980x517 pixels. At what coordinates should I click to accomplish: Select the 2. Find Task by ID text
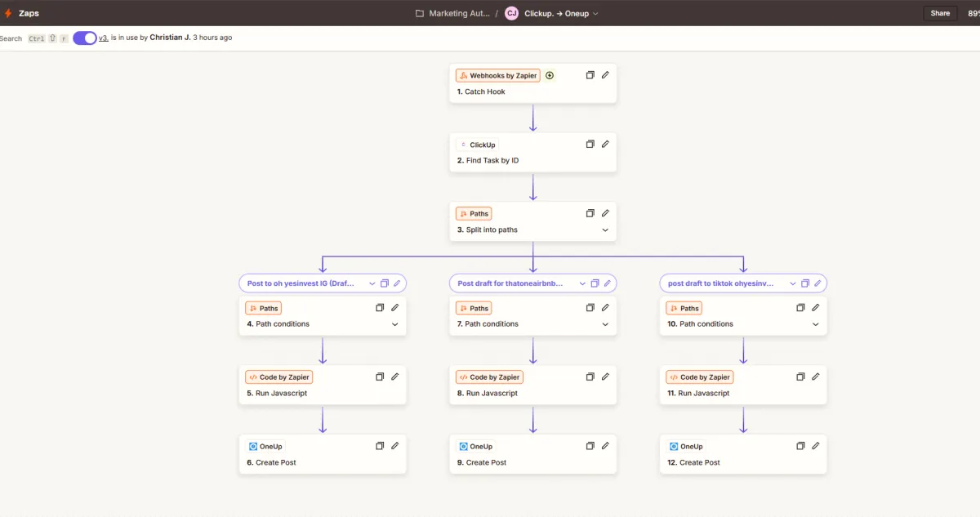point(488,161)
